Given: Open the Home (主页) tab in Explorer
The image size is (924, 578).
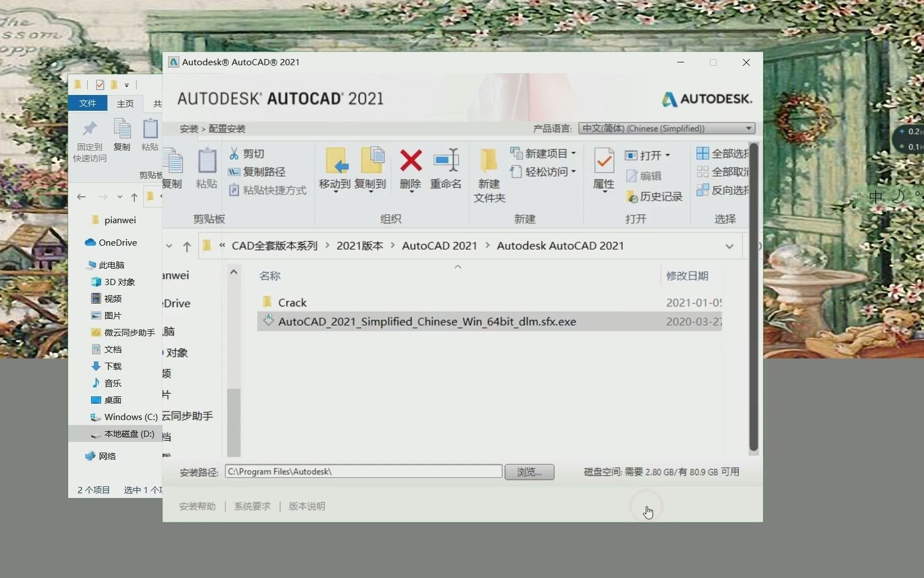Looking at the screenshot, I should [125, 103].
